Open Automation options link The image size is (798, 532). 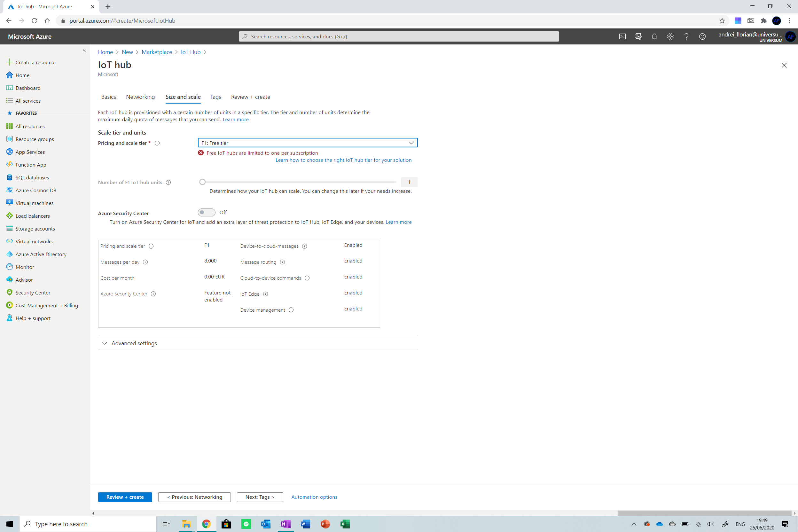click(x=314, y=497)
